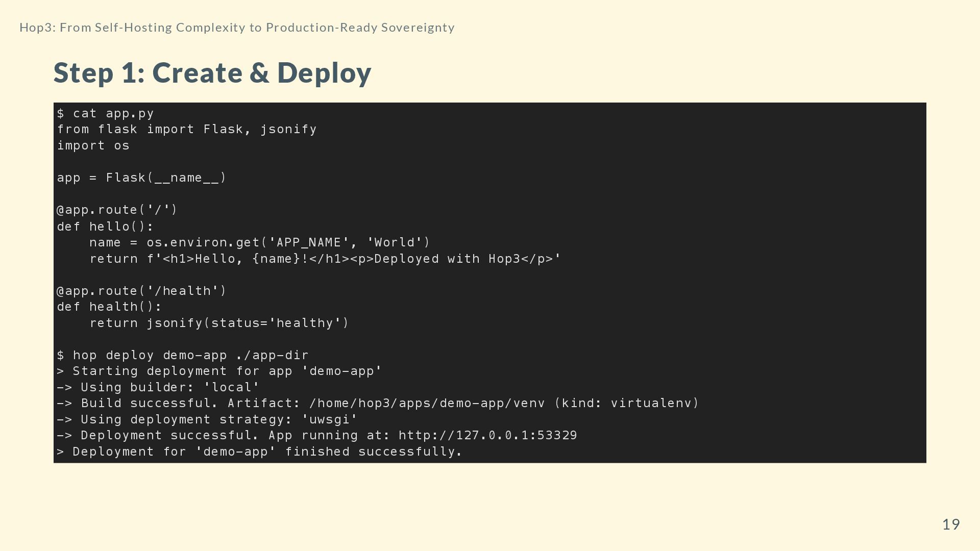Click the "Using builder: 'local'" output line
980x551 pixels.
(x=158, y=388)
